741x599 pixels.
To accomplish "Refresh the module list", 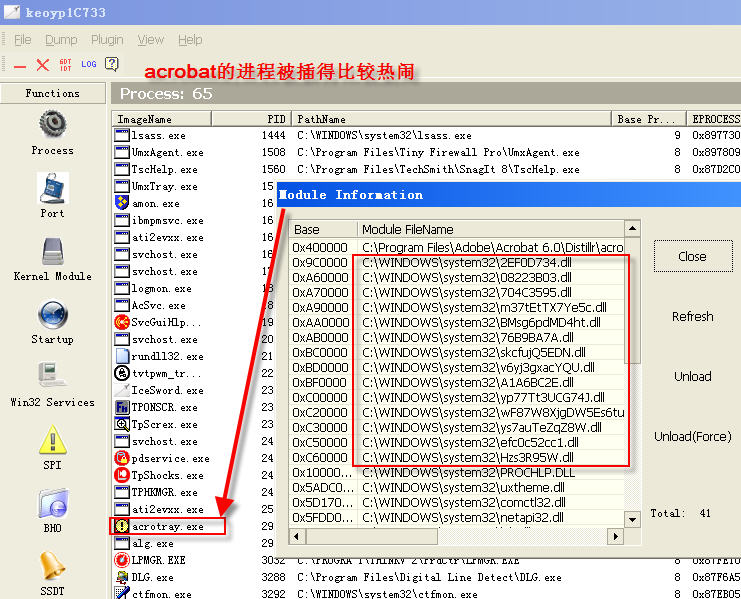I will (x=693, y=317).
